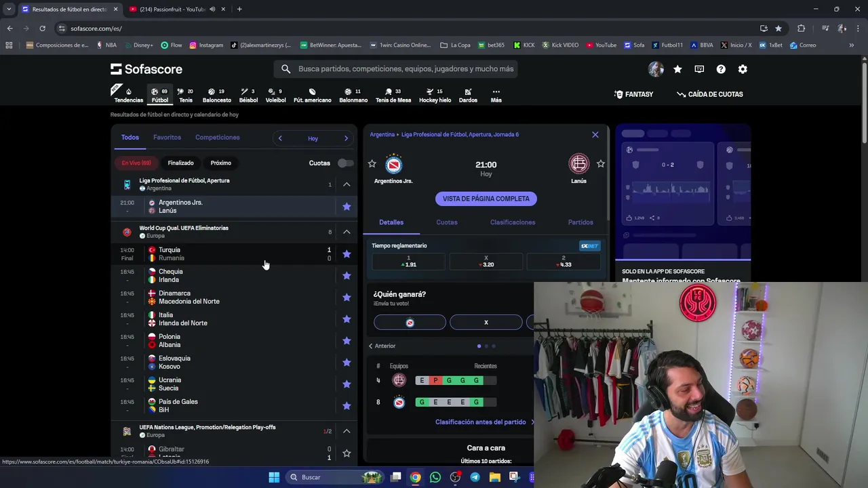Toggle star for Turquía vs Rumania
The height and width of the screenshot is (488, 868).
[347, 254]
